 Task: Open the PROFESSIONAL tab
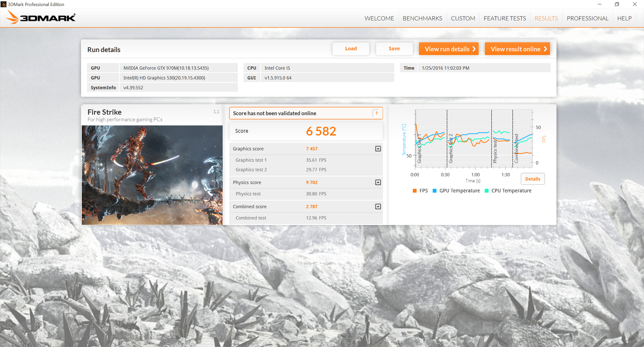tap(587, 18)
